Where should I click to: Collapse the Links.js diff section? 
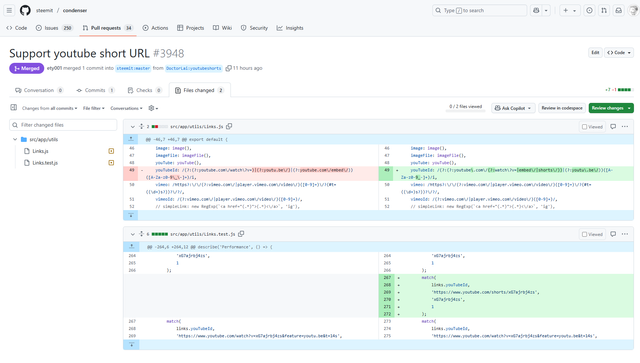click(132, 127)
